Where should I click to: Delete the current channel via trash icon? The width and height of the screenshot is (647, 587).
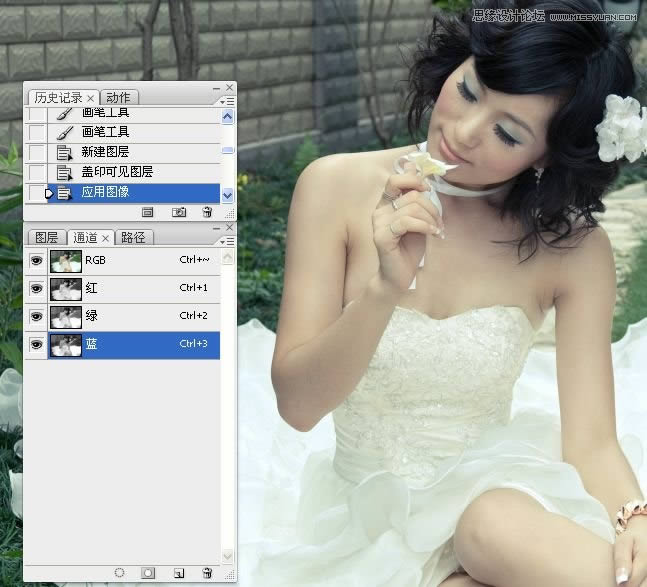tap(207, 573)
